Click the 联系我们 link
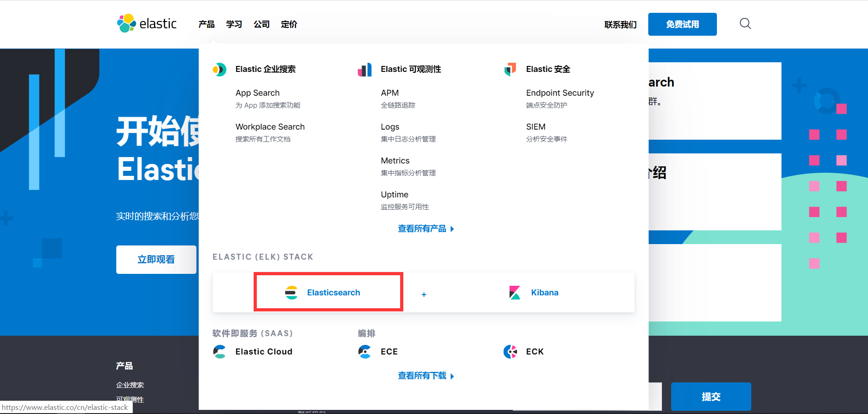868x414 pixels. click(x=620, y=25)
